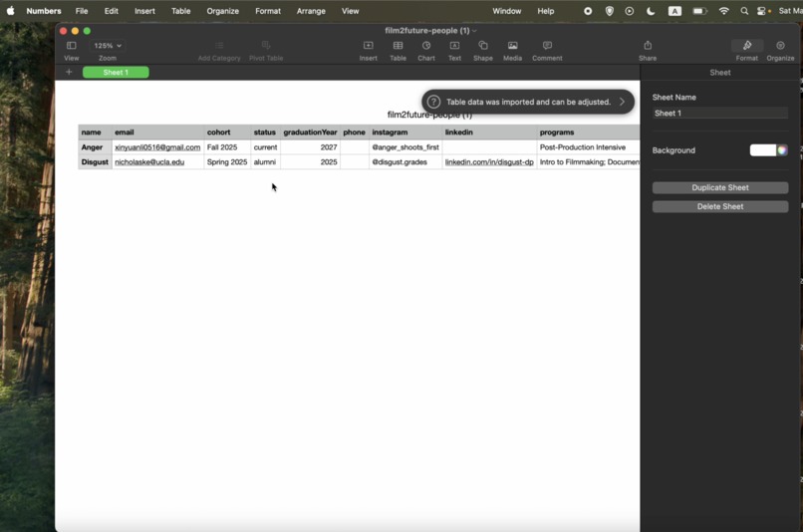The width and height of the screenshot is (803, 532).
Task: Click the Delete Sheet button
Action: pos(720,207)
